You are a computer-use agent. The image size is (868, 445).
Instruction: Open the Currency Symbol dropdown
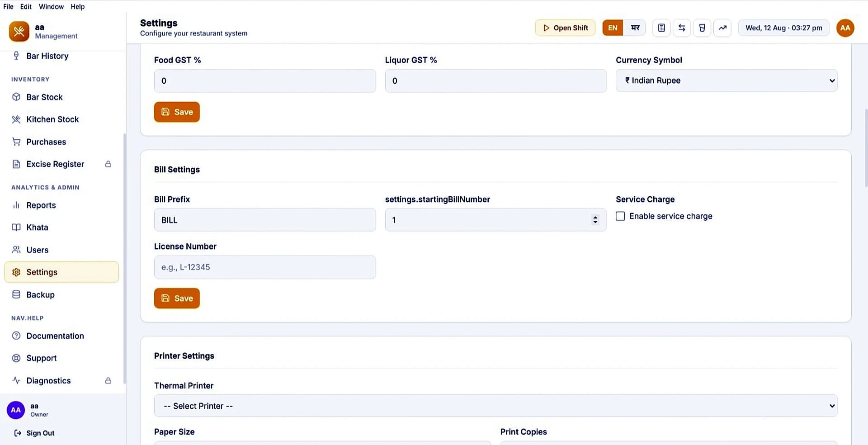click(726, 80)
